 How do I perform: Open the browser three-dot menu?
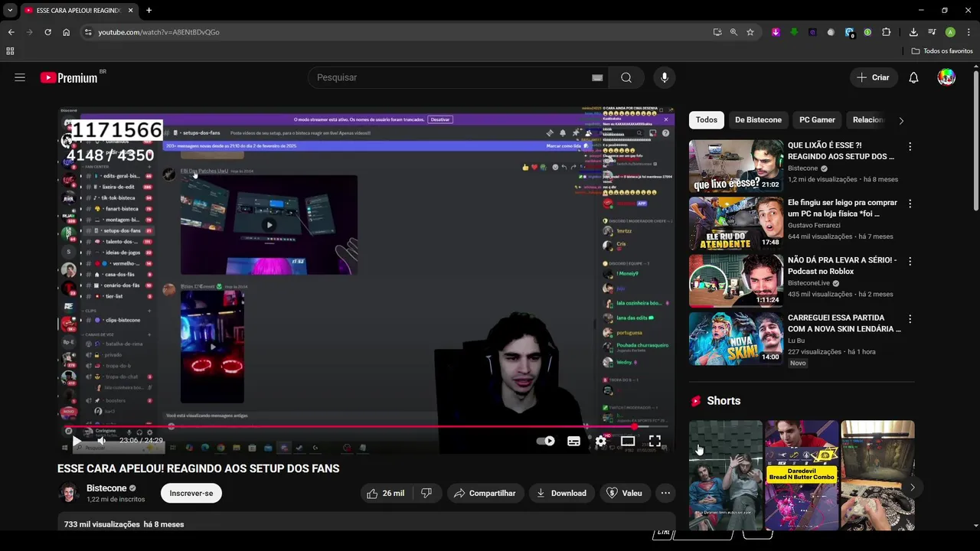click(x=968, y=32)
